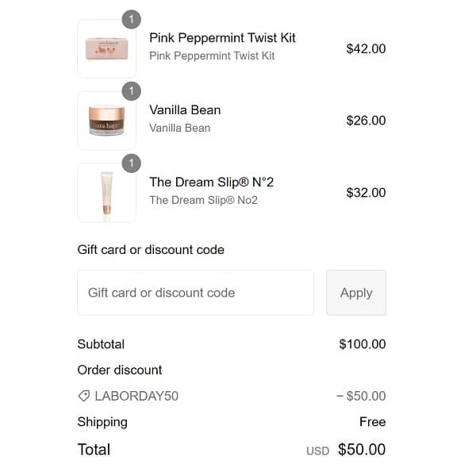Click the $32.00 item price
Image resolution: width=476 pixels, height=476 pixels.
click(366, 193)
